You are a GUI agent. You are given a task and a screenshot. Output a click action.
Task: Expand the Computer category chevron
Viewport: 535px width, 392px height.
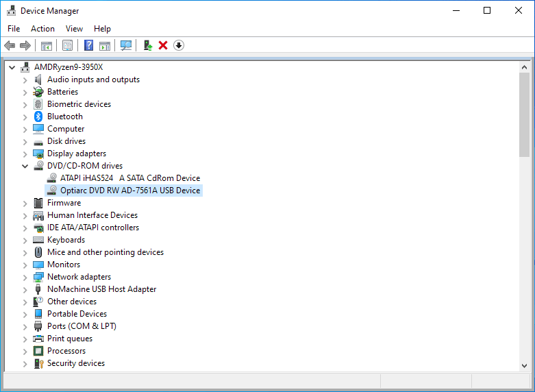click(25, 129)
